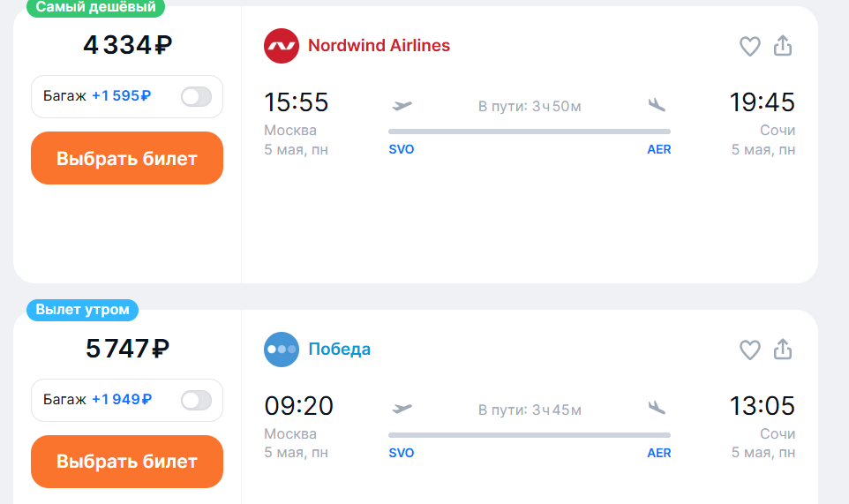Image resolution: width=849 pixels, height=504 pixels.
Task: Click the landing plane icon for 13:05 arrival
Action: (x=657, y=408)
